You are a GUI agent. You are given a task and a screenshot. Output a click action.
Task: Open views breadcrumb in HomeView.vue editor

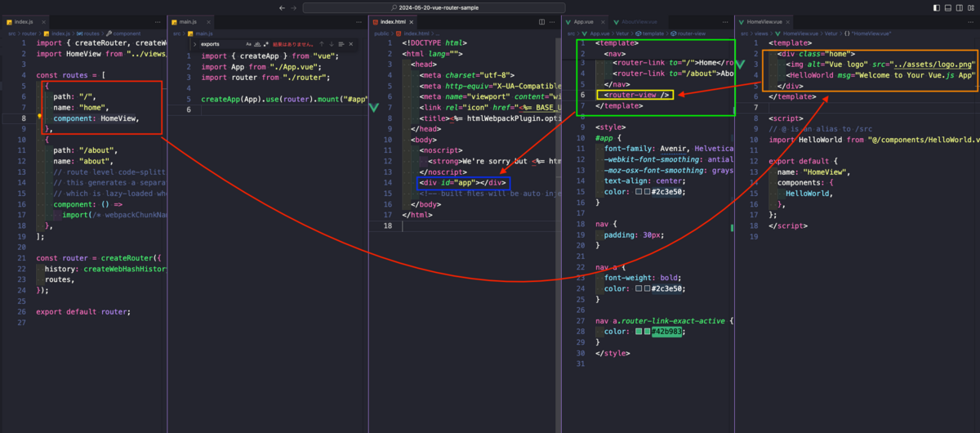(x=763, y=33)
